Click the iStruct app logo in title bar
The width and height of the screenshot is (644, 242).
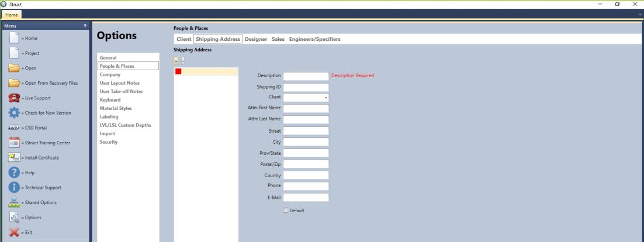tap(4, 4)
